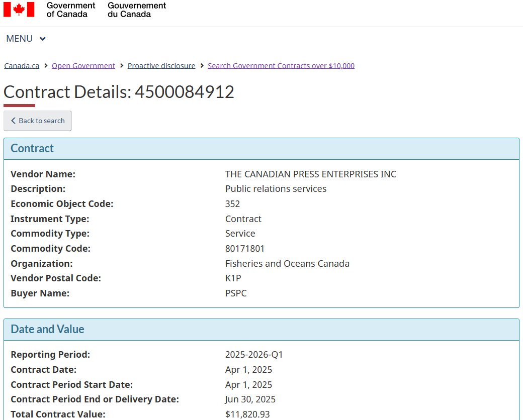
Task: Select vendor name THE CANADIAN PRESS ENTERPRISES INC
Action: coord(311,174)
